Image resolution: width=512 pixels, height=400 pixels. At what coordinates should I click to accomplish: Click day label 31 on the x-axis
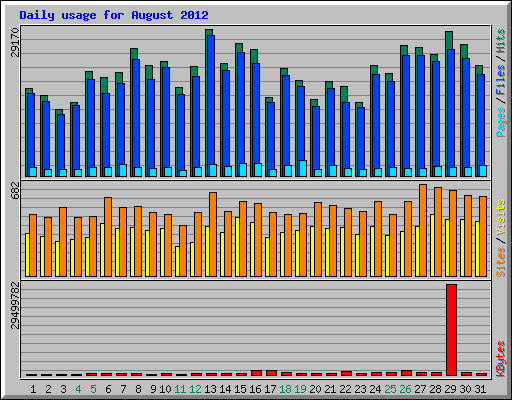[480, 389]
